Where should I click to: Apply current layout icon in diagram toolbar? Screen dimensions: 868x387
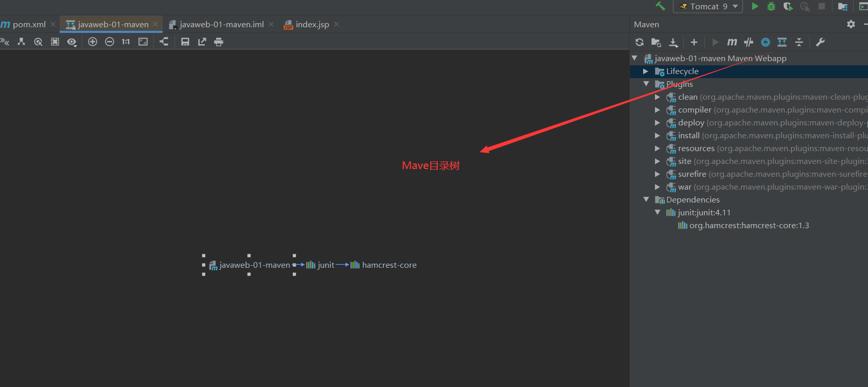(x=164, y=42)
